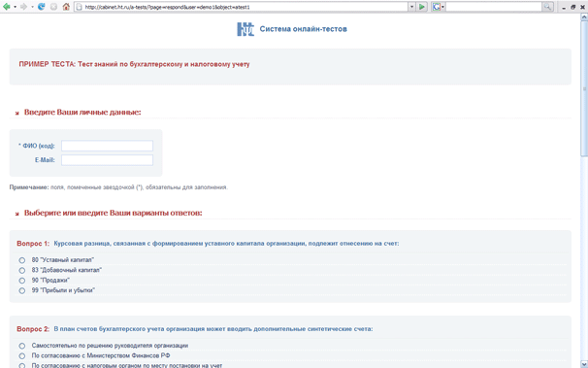Open the Forward history dropdown arrow
The height and width of the screenshot is (368, 588).
coord(32,7)
